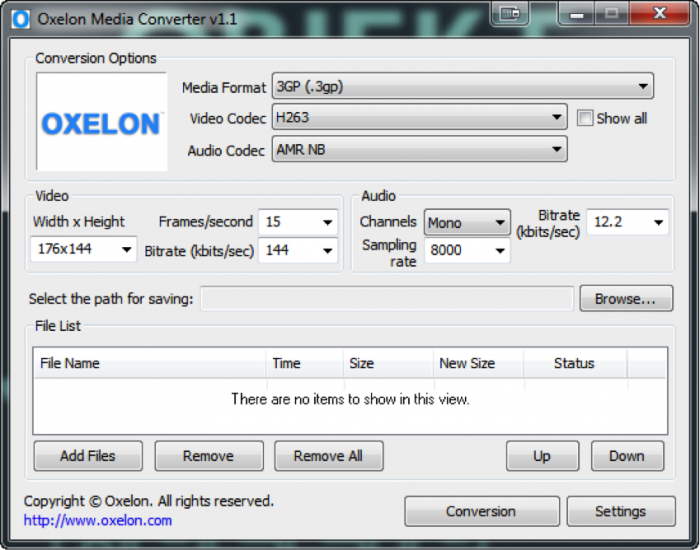Open the Width x Height 176x144 dropdown
This screenshot has width=700, height=550.
click(83, 249)
